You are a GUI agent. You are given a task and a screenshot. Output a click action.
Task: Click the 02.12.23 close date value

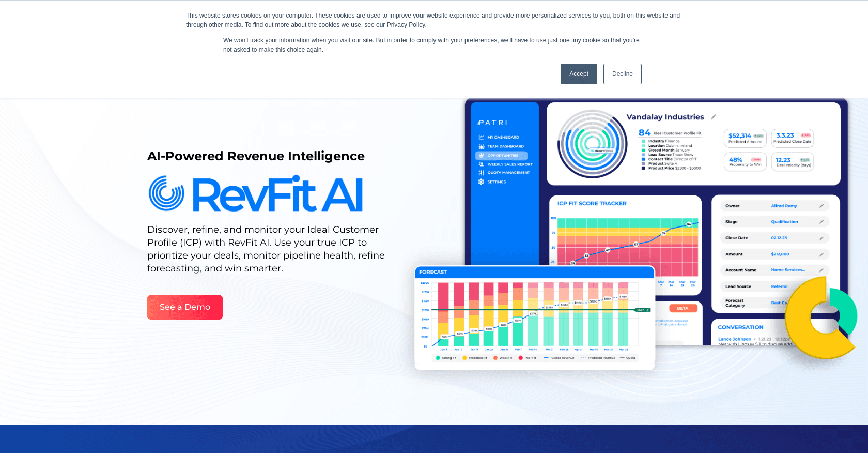click(x=779, y=238)
